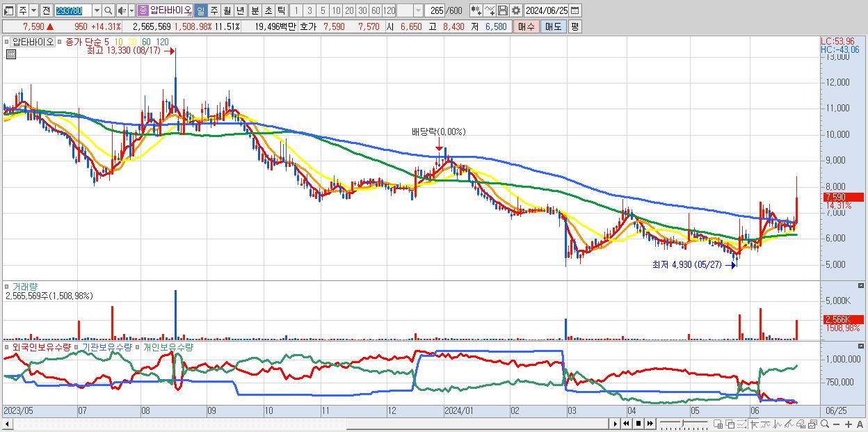Toggle the 증 margin badge before 압타바이오
Image resolution: width=868 pixels, height=432 pixels.
coord(143,10)
